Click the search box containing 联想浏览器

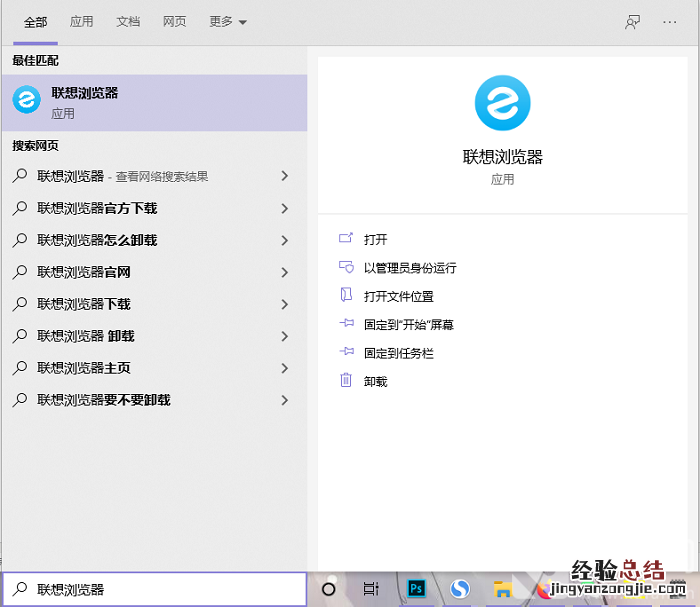[160, 589]
